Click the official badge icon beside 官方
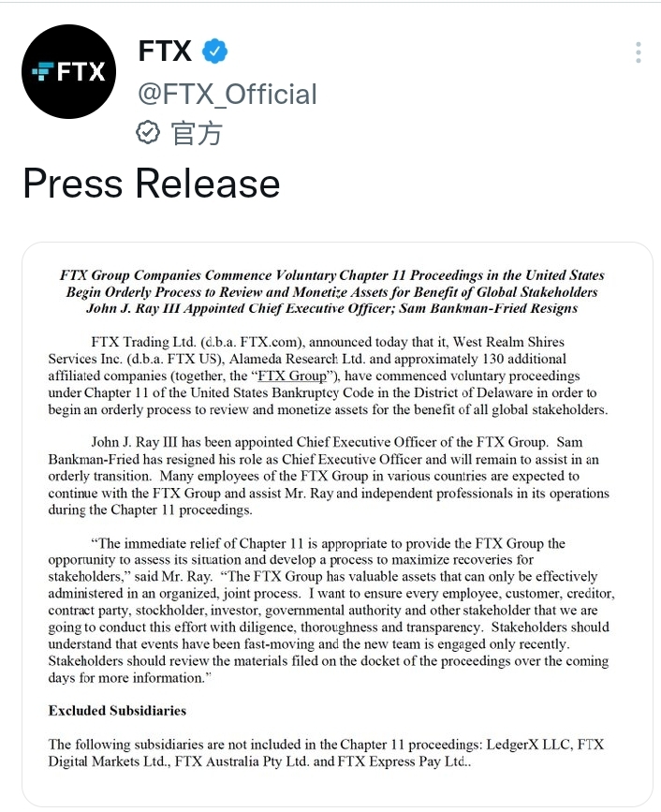 pos(148,133)
